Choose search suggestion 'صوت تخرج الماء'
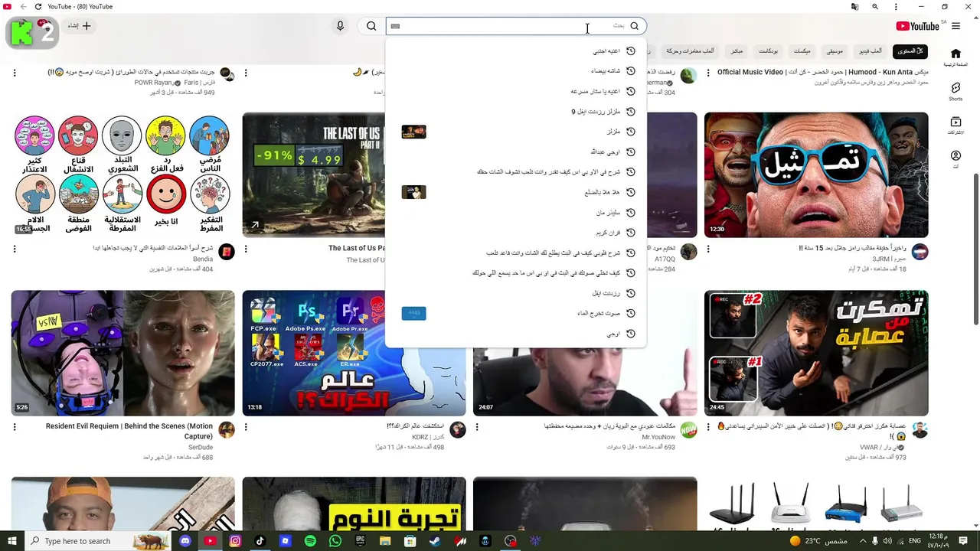This screenshot has width=980, height=551. [516, 313]
